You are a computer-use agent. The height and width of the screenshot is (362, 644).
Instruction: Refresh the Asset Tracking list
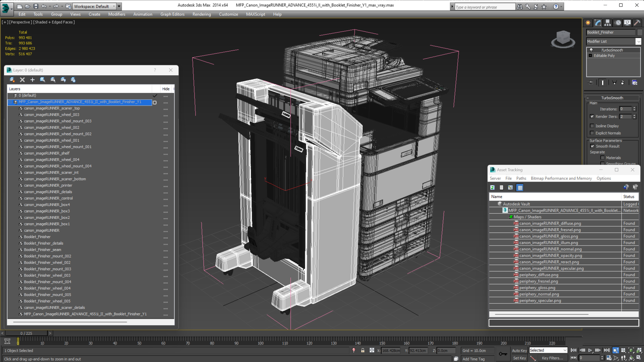click(493, 187)
